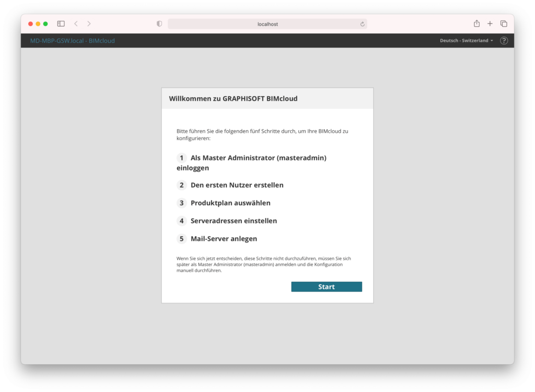Click the Willkommen zu GRAPHISOFT BIMcloud header
The width and height of the screenshot is (535, 392).
(232, 98)
